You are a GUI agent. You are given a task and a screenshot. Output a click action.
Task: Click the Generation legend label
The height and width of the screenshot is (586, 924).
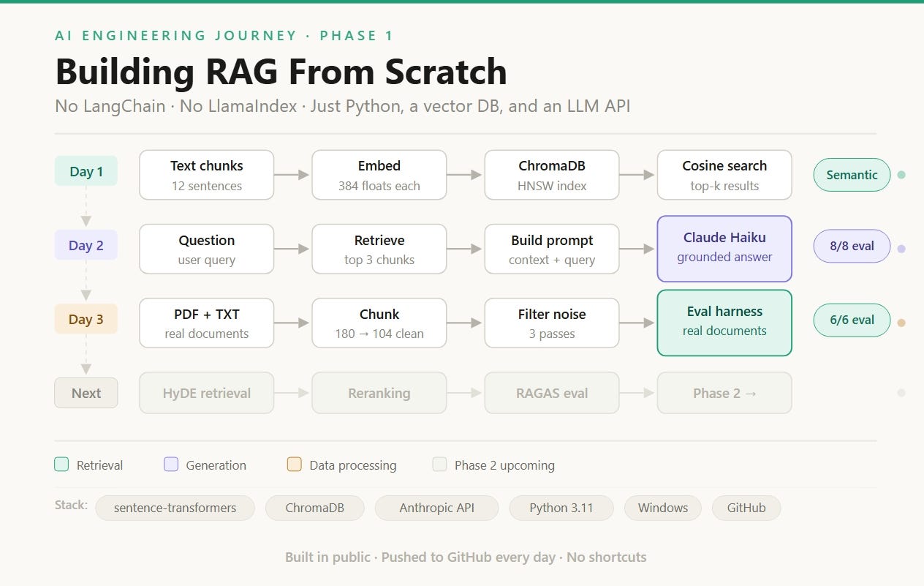click(216, 465)
